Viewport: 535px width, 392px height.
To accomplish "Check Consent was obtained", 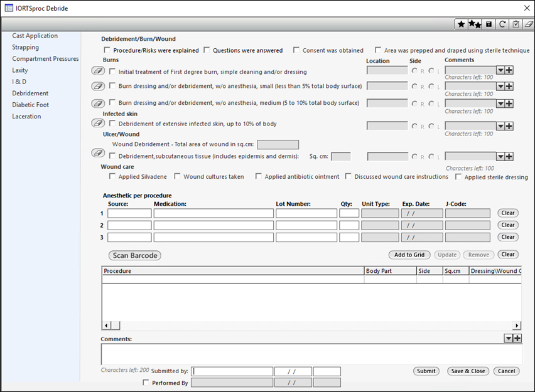I will (x=296, y=50).
